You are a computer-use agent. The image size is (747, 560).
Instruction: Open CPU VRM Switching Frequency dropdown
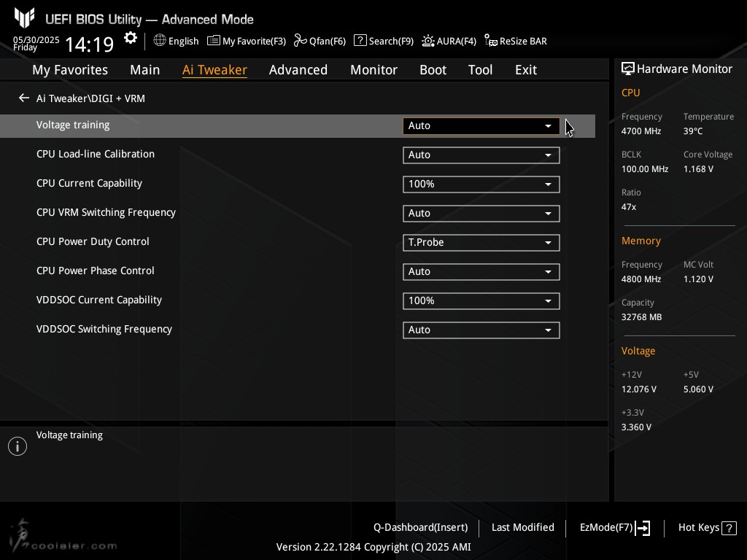click(481, 214)
